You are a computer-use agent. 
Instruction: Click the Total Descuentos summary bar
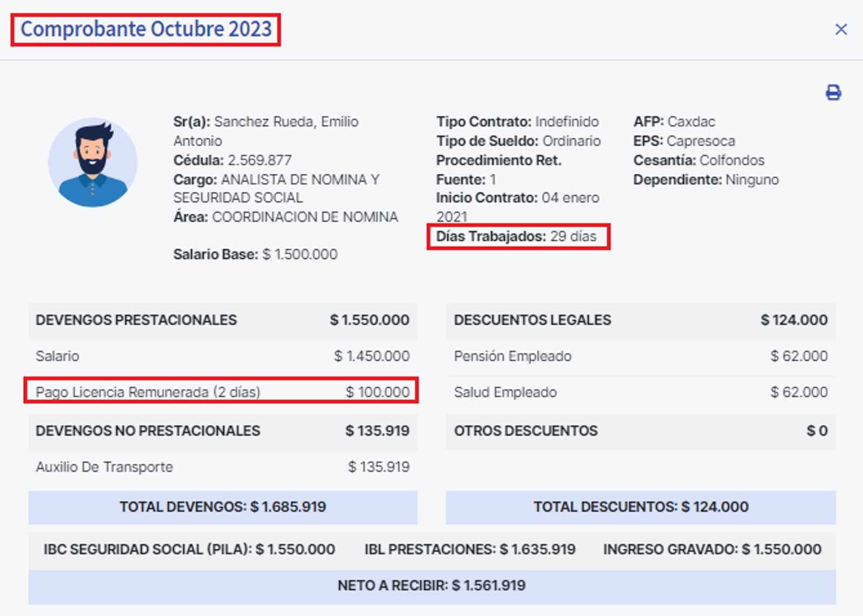[x=641, y=507]
